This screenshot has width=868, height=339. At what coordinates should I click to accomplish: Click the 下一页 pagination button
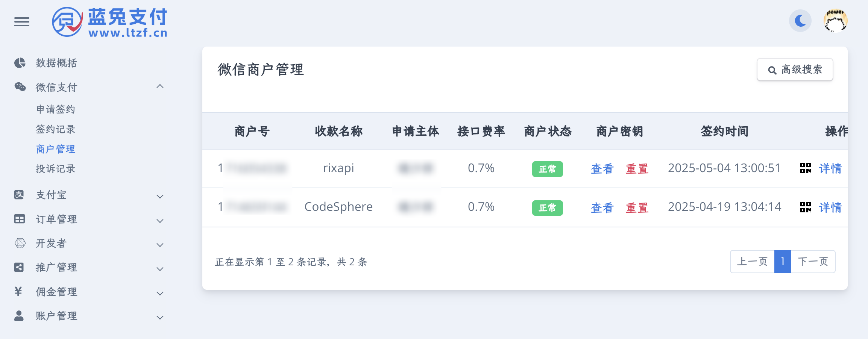coord(813,262)
